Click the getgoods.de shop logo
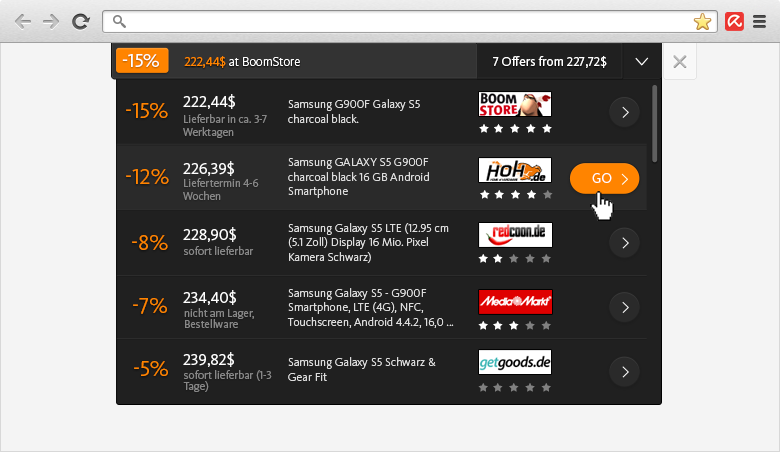The image size is (780, 452). coord(515,362)
